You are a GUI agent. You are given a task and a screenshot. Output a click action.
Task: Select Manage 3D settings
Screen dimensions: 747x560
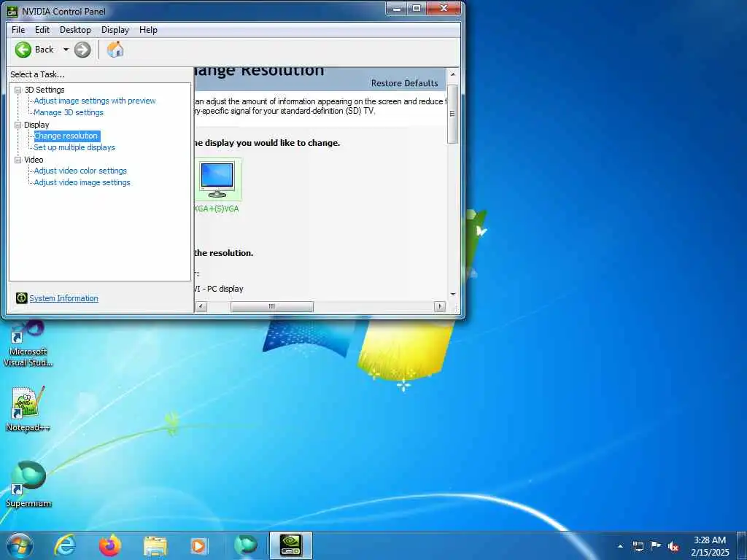(x=69, y=112)
